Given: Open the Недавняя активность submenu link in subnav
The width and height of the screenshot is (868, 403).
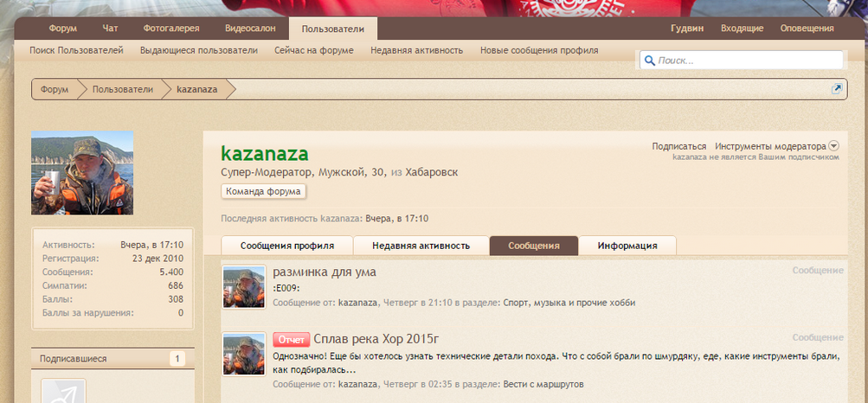Looking at the screenshot, I should click(417, 50).
